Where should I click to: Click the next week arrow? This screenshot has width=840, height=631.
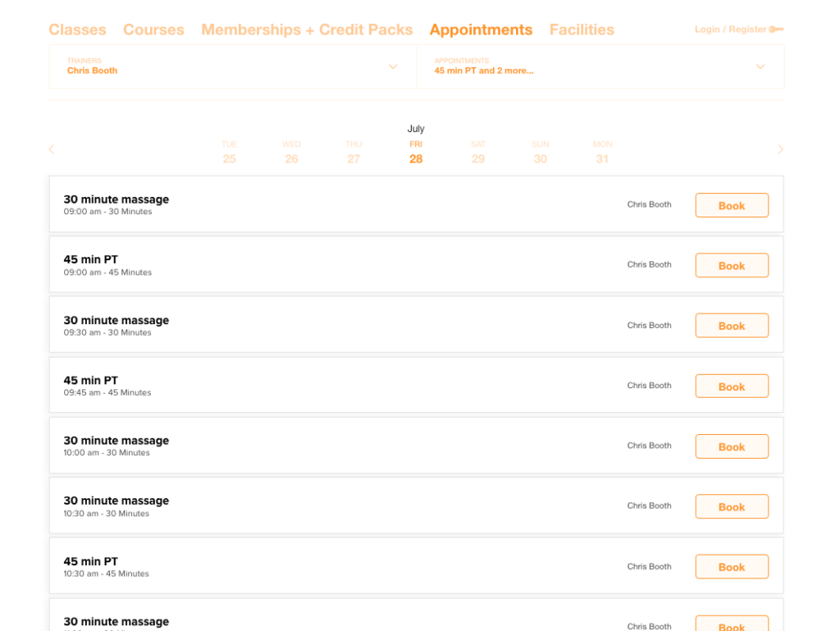coord(780,149)
